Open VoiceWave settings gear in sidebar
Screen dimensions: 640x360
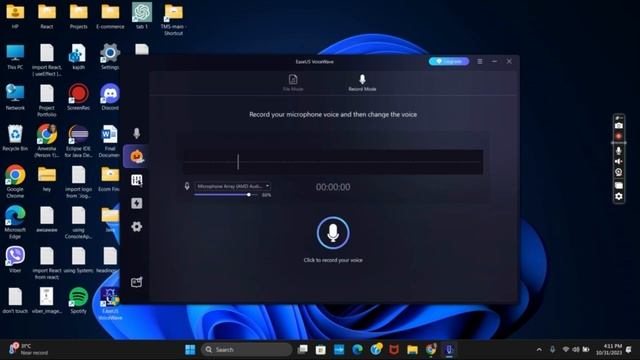136,227
